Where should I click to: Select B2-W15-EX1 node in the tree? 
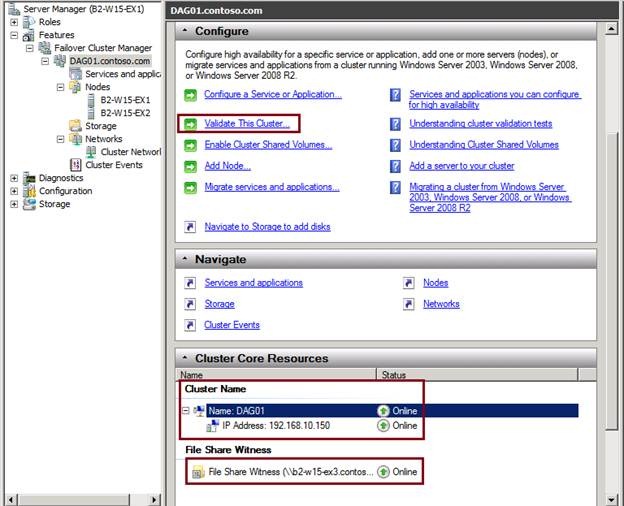tap(125, 100)
